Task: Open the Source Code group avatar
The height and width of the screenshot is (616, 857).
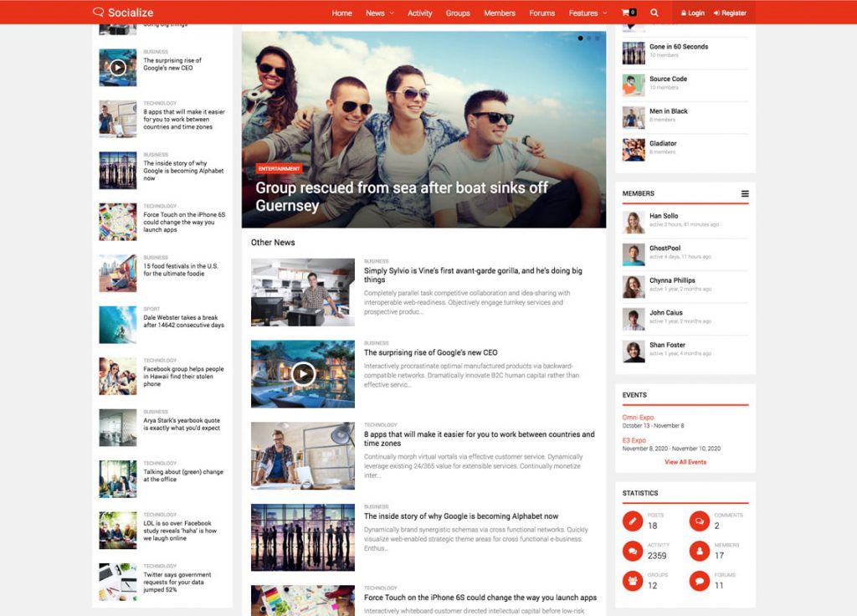Action: point(634,85)
